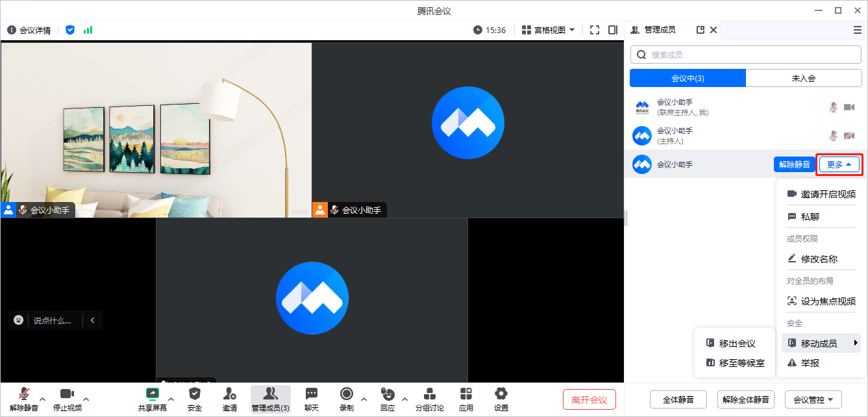Pop out the 管理成员 panel
The image size is (868, 417).
pyautogui.click(x=701, y=30)
